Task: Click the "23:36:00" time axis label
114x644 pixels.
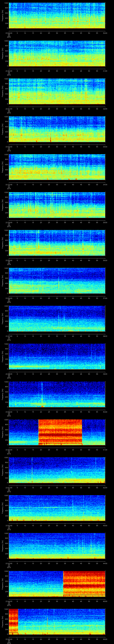Action: [9, 298]
